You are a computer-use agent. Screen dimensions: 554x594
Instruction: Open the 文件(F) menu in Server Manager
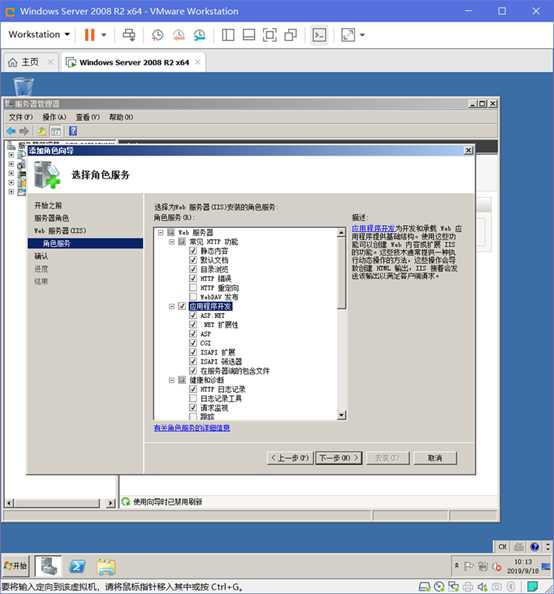pyautogui.click(x=21, y=117)
